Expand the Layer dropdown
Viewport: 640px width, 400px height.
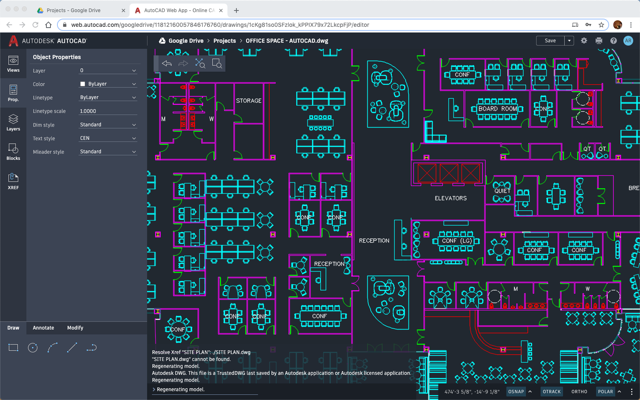click(108, 71)
